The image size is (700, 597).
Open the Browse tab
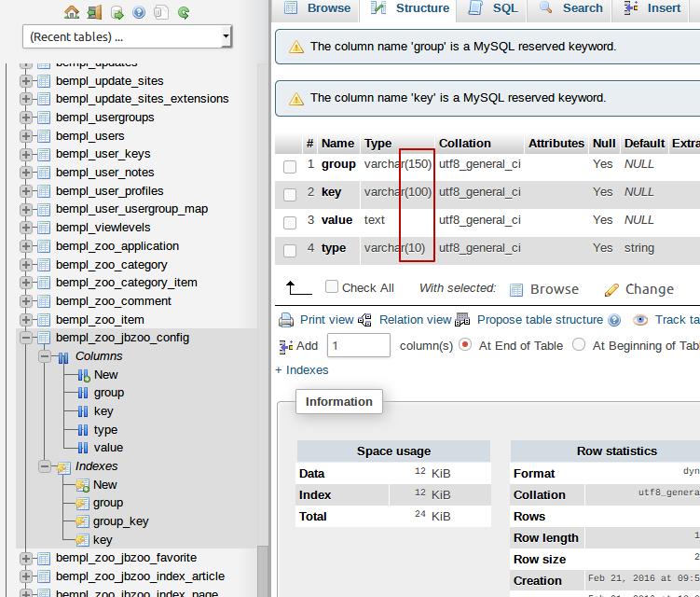click(317, 8)
